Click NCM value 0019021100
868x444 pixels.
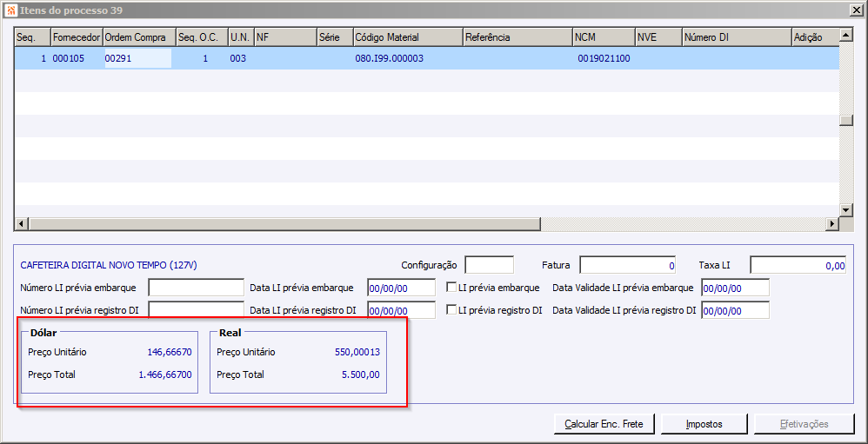[604, 58]
